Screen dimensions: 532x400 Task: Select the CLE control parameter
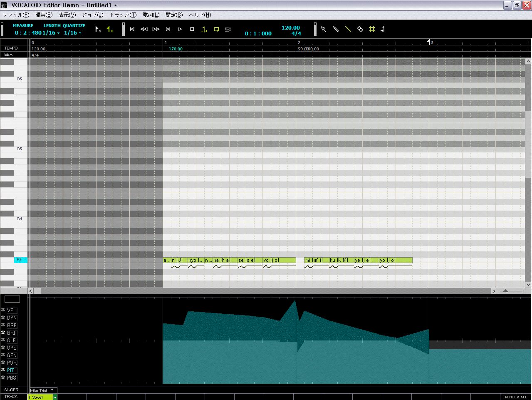pos(12,340)
